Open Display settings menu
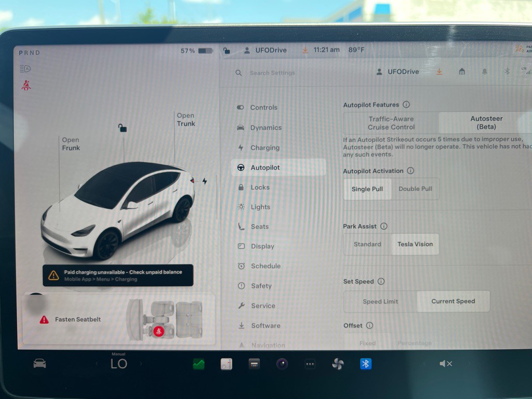The height and width of the screenshot is (399, 532). tap(278, 246)
